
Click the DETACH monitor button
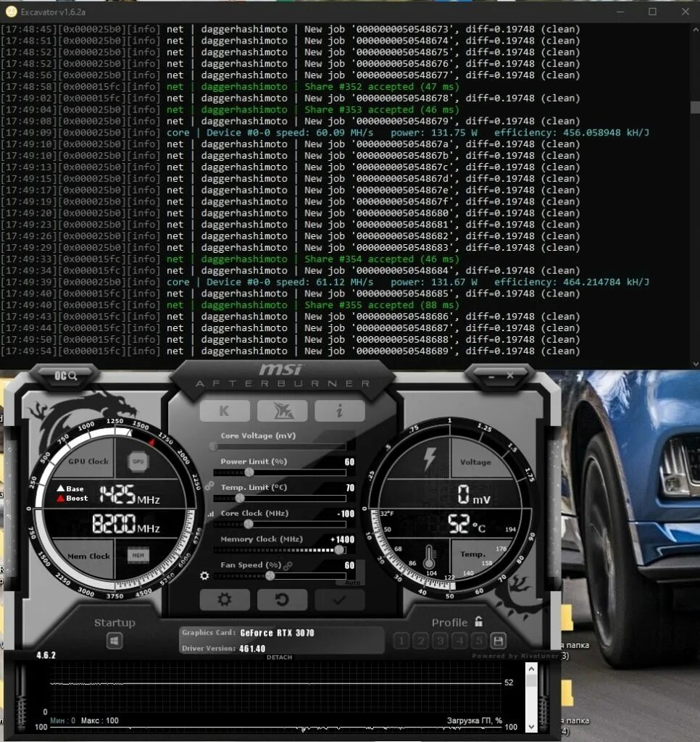(279, 657)
